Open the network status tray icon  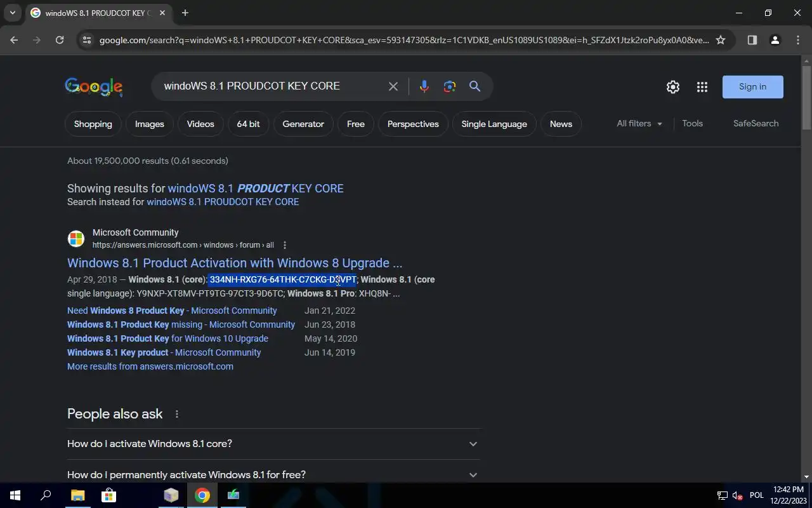coord(723,495)
